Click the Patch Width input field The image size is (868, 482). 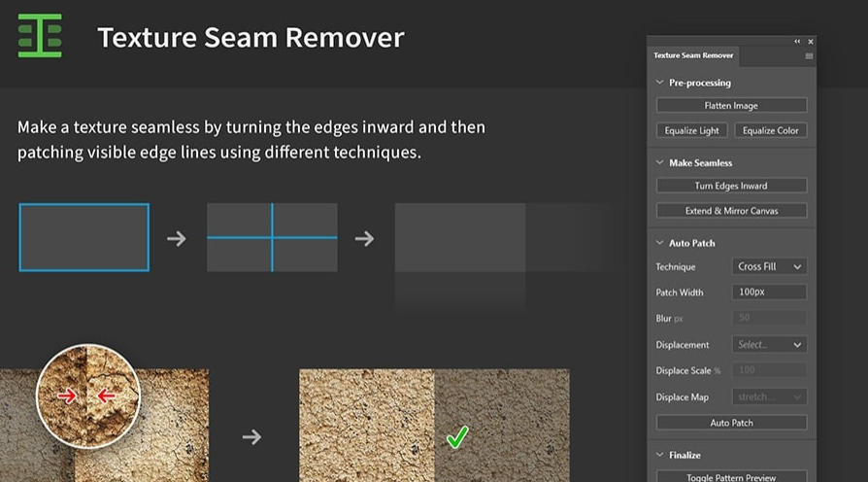770,293
